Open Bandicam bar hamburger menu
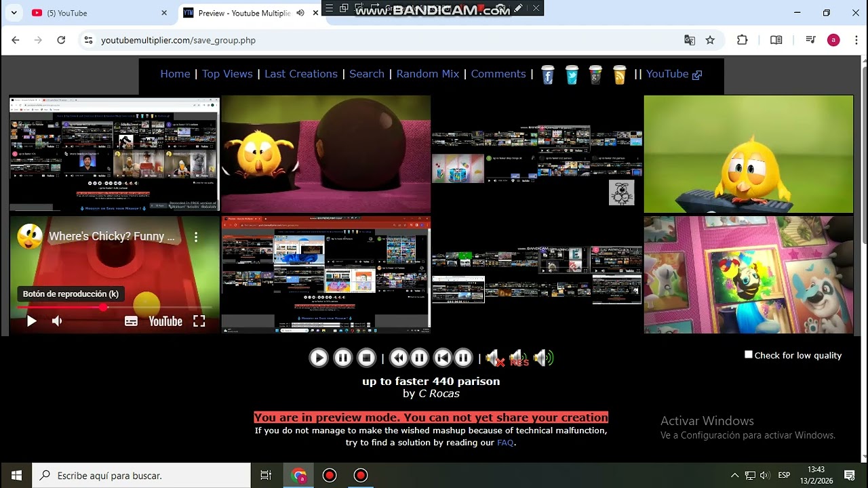 click(329, 8)
